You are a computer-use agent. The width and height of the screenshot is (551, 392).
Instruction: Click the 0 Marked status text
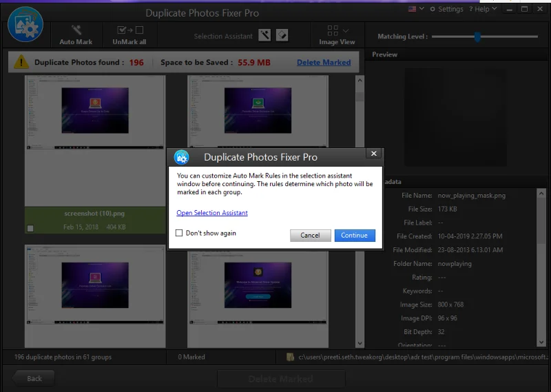191,357
